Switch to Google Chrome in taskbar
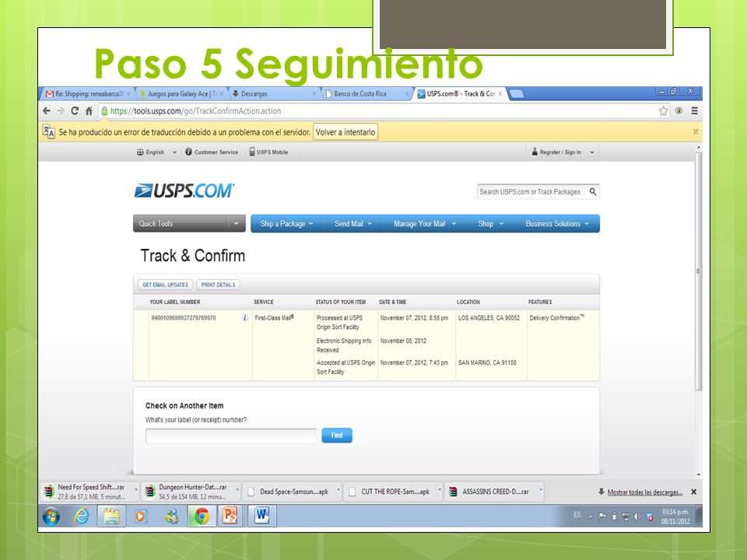The image size is (747, 560). coord(202,516)
